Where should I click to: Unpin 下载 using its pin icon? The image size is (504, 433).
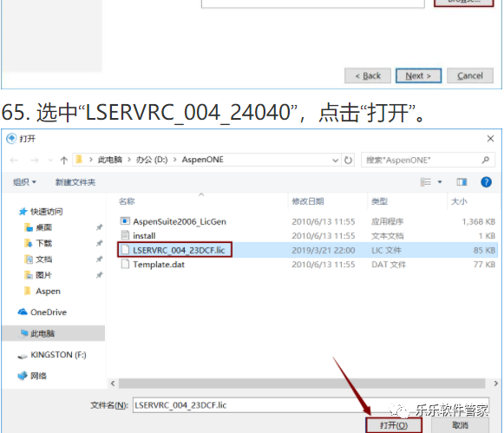click(99, 243)
